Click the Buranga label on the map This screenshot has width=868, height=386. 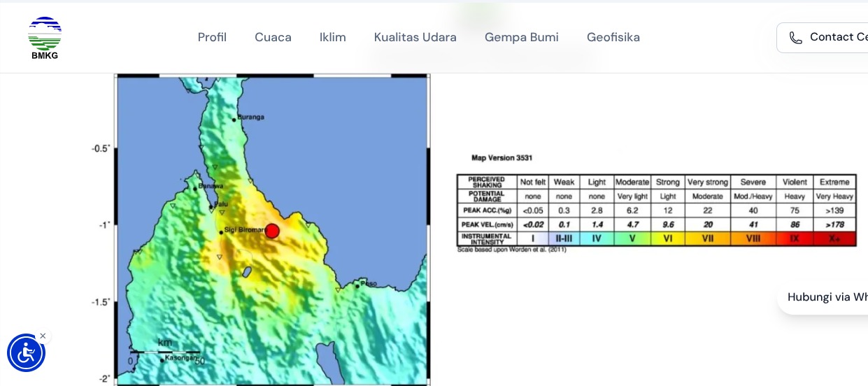pos(251,117)
